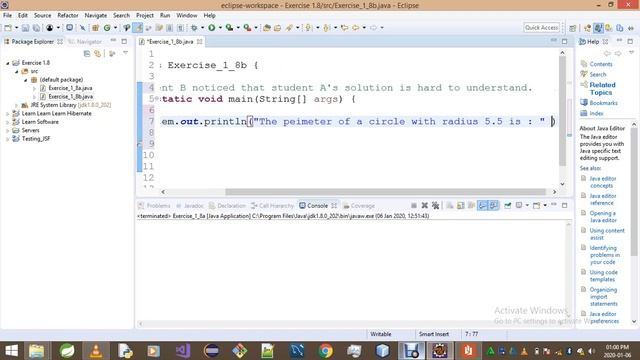The height and width of the screenshot is (360, 640).
Task: Click Last Edit Location icon in toolbar
Action: click(344, 28)
